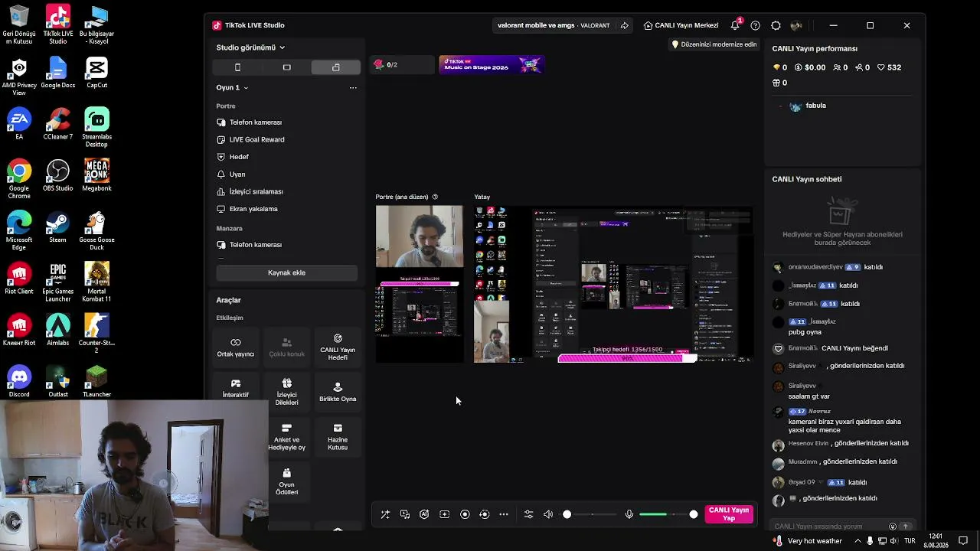Open the notifications bell
This screenshot has height=551, width=980.
click(x=736, y=25)
